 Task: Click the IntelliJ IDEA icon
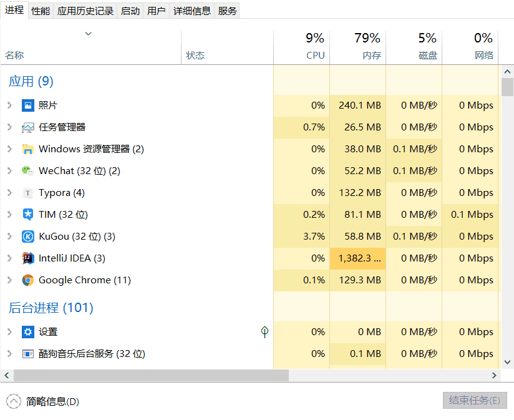pos(28,258)
